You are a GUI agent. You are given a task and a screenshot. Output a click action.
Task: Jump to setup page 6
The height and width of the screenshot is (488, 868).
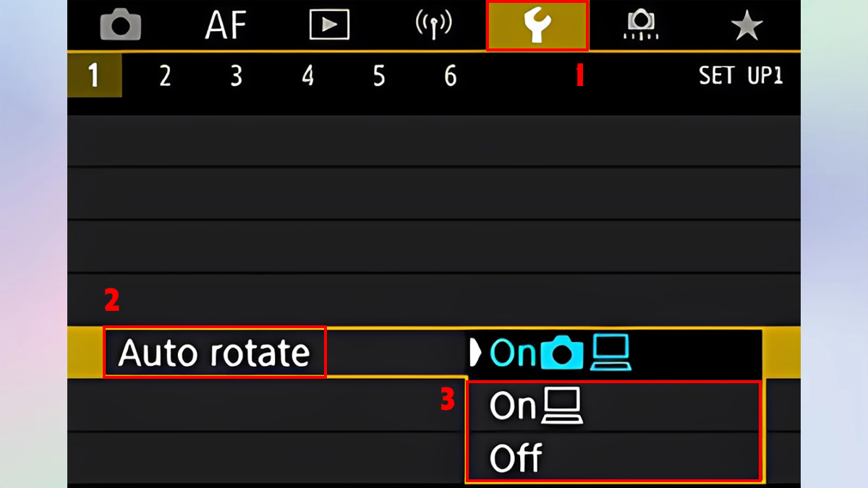(450, 76)
